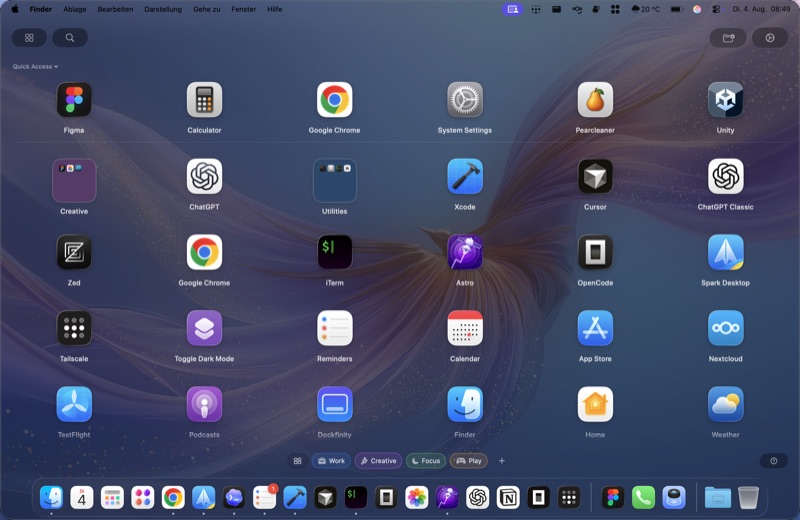This screenshot has height=520, width=800.
Task: Open the Creative folder group
Action: tap(74, 180)
